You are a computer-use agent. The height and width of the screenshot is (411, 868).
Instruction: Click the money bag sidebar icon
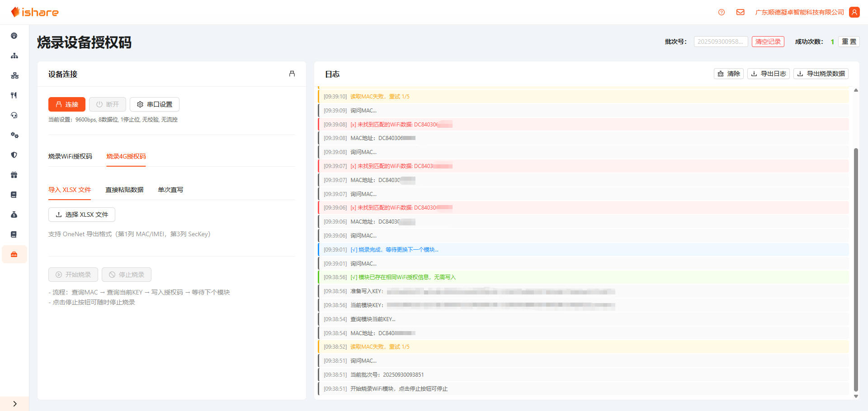click(14, 215)
